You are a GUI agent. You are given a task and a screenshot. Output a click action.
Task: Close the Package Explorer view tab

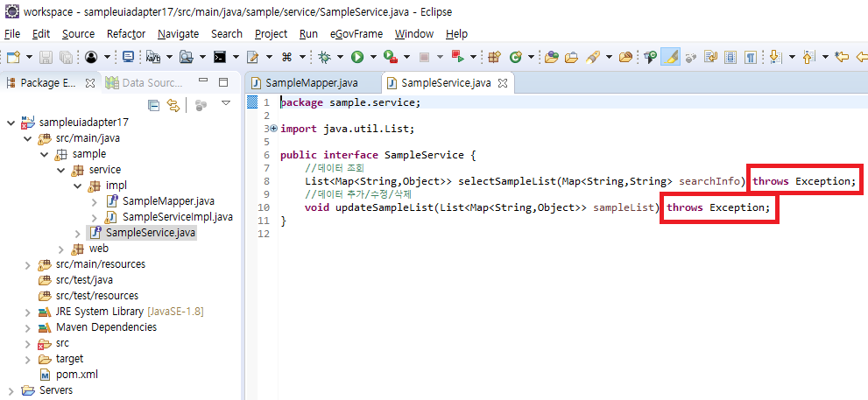tap(90, 83)
